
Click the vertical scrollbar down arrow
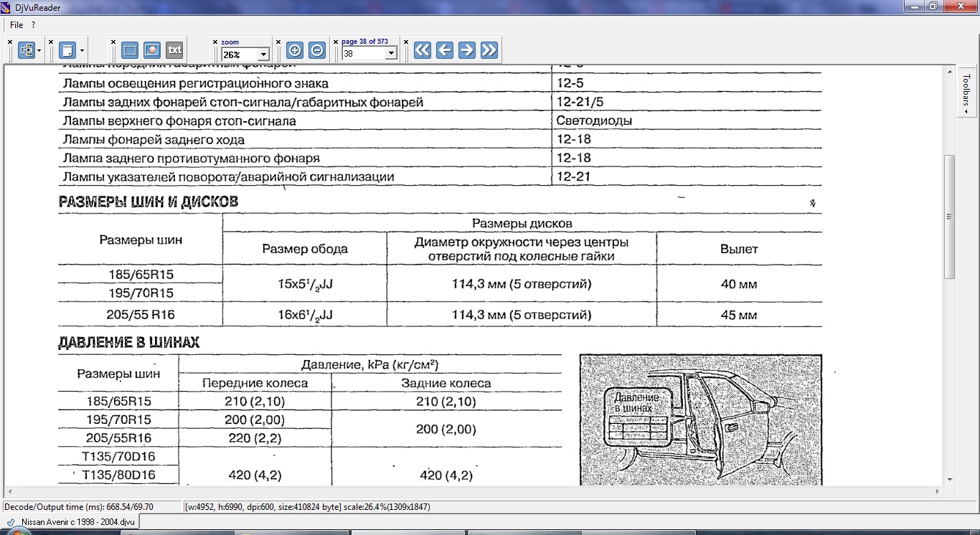949,479
